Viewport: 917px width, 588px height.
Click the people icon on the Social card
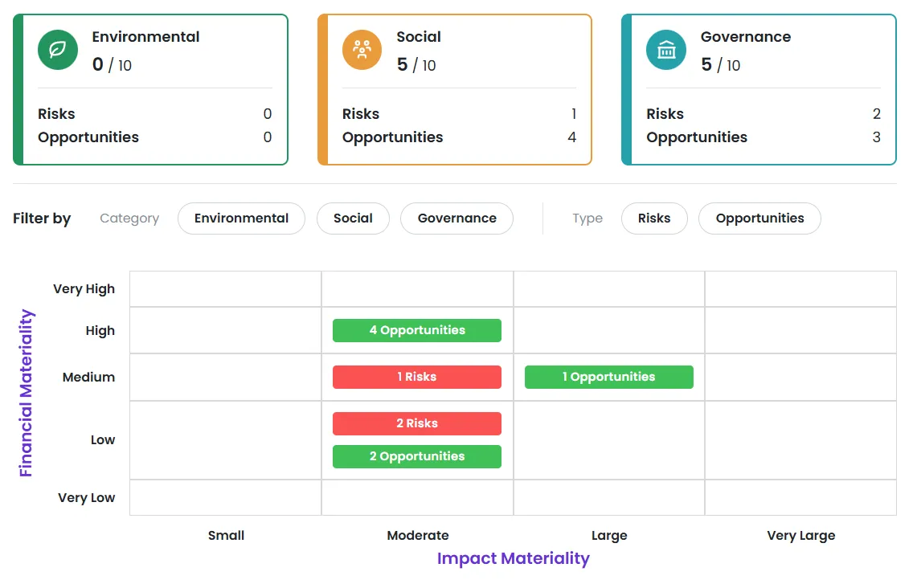tap(364, 51)
